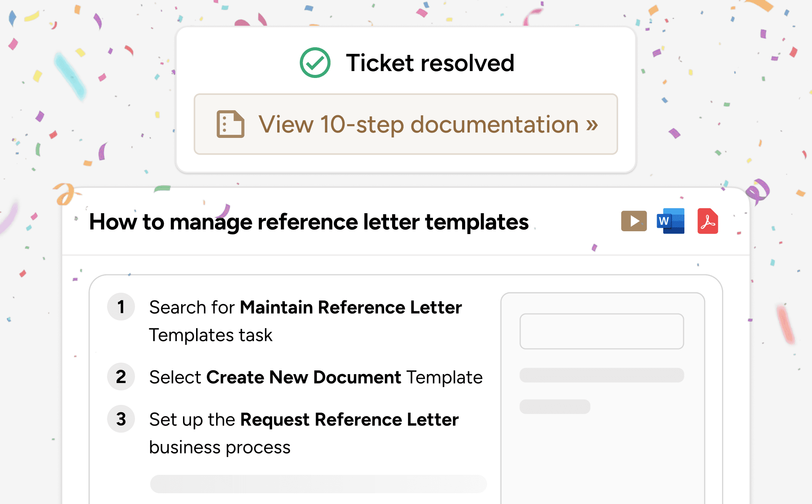Image resolution: width=812 pixels, height=504 pixels.
Task: Click the Ticket resolved heading
Action: [430, 63]
